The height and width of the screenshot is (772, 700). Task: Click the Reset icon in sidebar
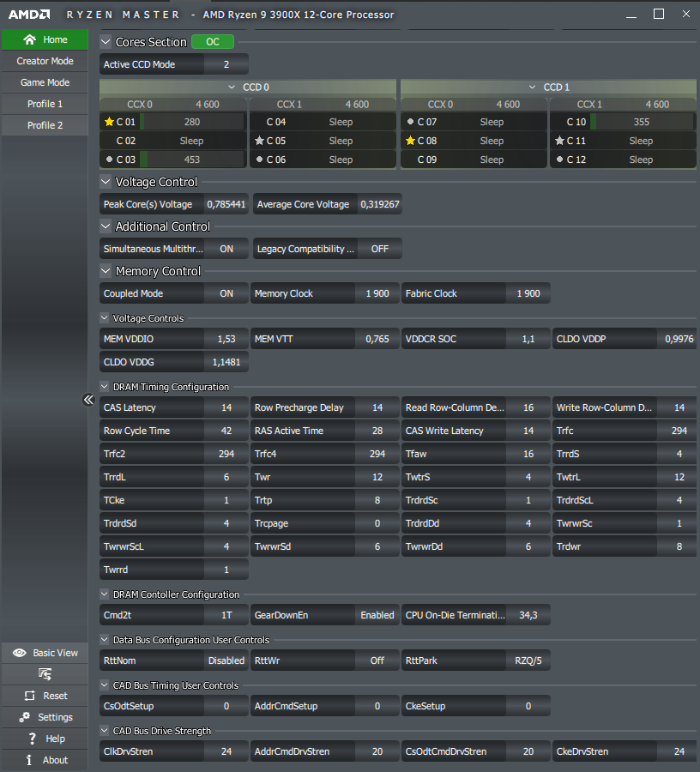[29, 696]
